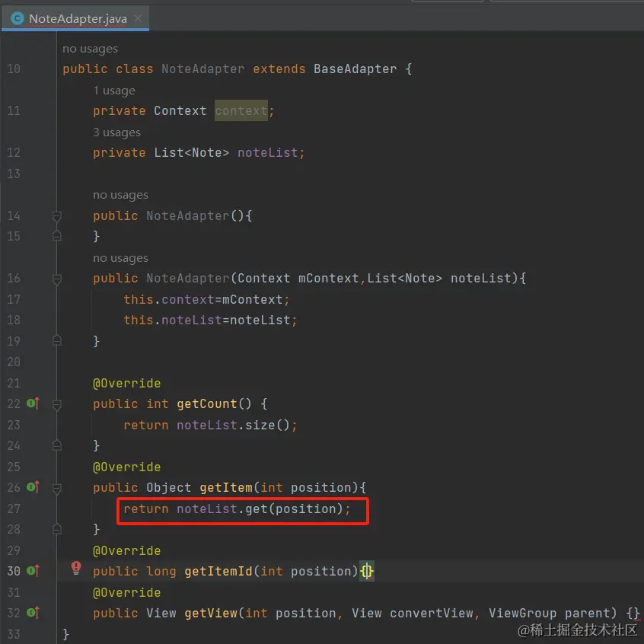
Task: Click the 'no usages' hint above class NoteAdapter
Action: [90, 49]
